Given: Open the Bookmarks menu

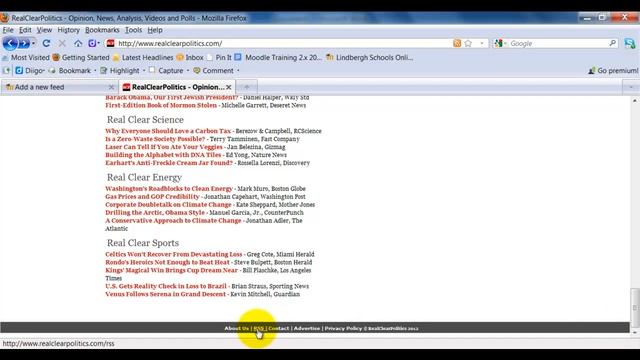Looking at the screenshot, I should pyautogui.click(x=102, y=30).
